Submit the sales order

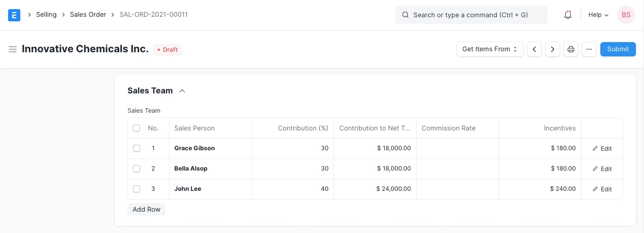618,49
